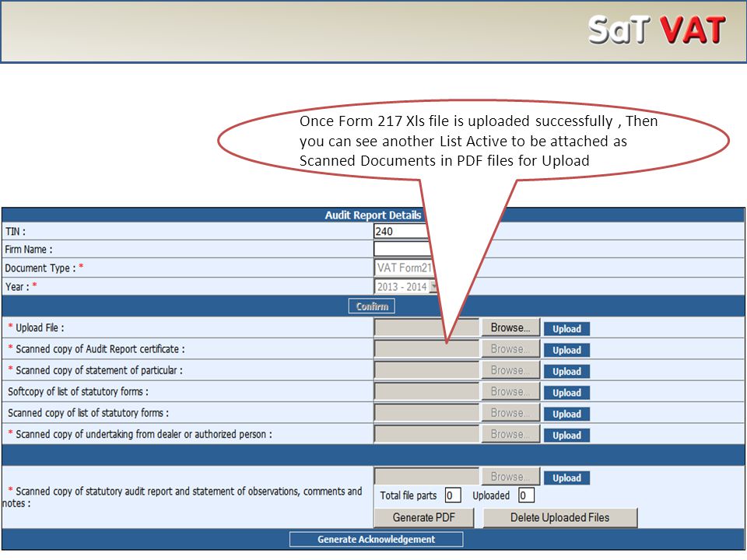The height and width of the screenshot is (560, 747).
Task: Click the 'TIN :' label
Action: point(16,232)
